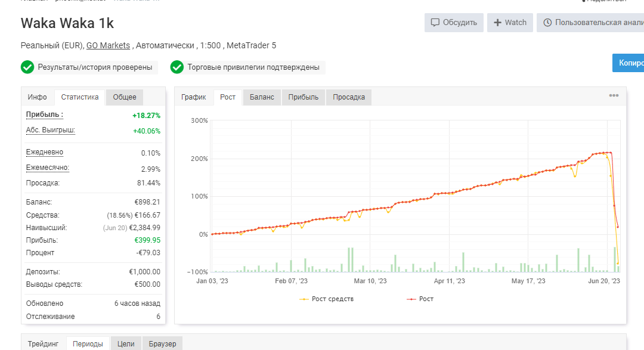Click the Абс. Выигрыш: label
644x350 pixels.
[50, 130]
